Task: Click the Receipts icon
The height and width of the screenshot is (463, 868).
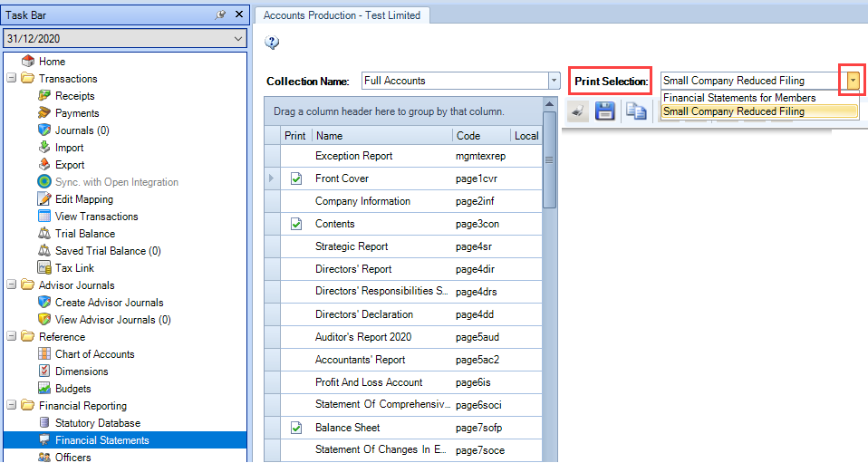Action: [44, 96]
